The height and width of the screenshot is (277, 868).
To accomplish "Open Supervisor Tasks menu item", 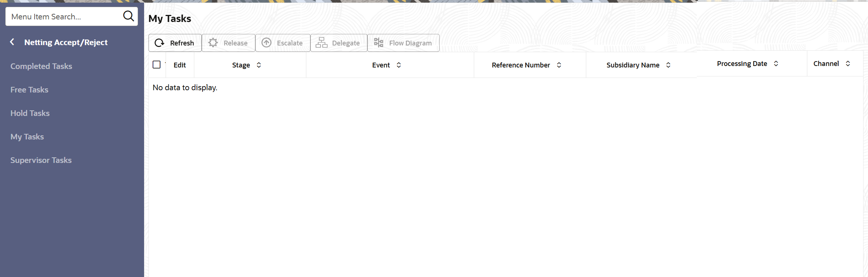I will [x=41, y=160].
